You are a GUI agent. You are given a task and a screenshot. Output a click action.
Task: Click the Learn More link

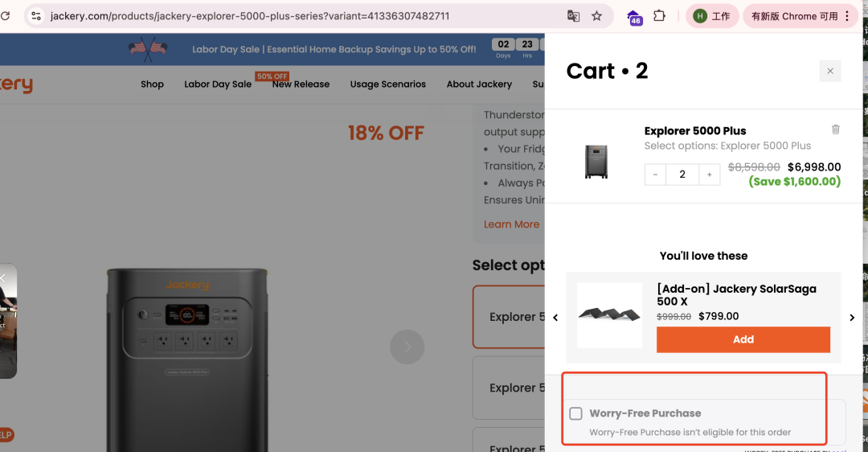[511, 224]
